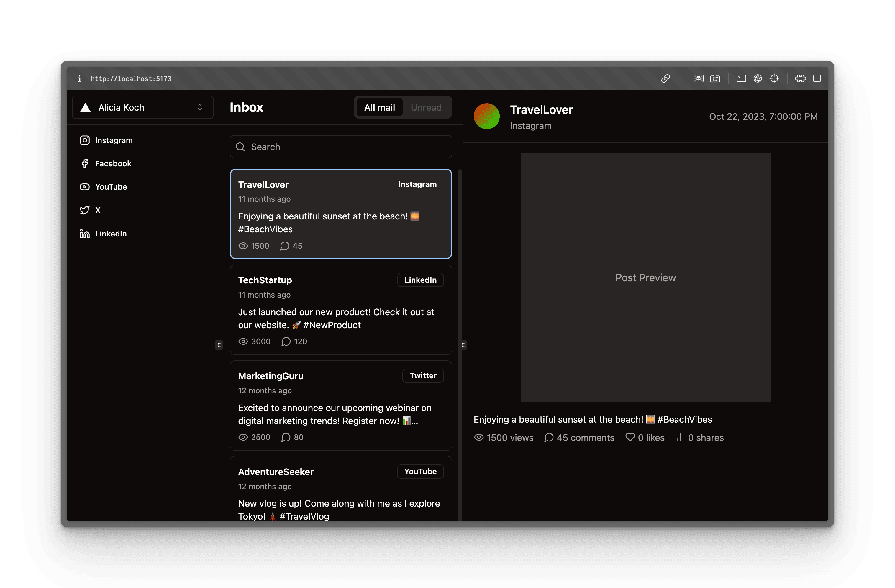Viewport: 895px width, 588px height.
Task: Select the All mail tab
Action: [x=379, y=107]
